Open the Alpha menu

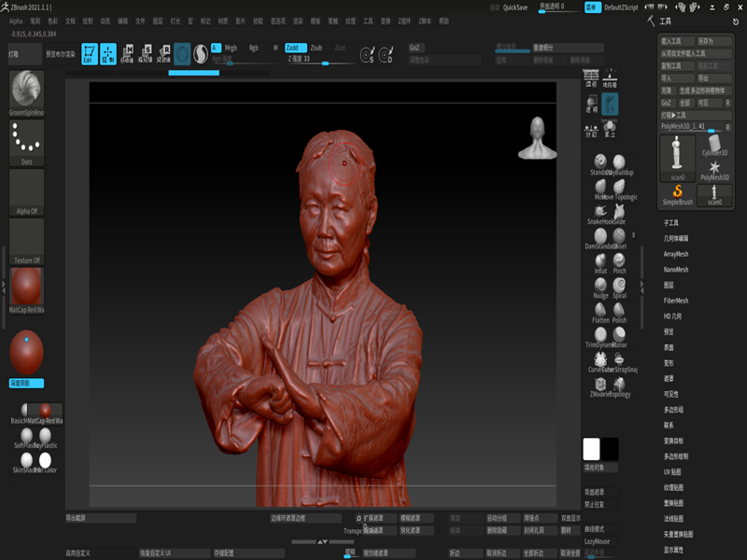tap(16, 20)
